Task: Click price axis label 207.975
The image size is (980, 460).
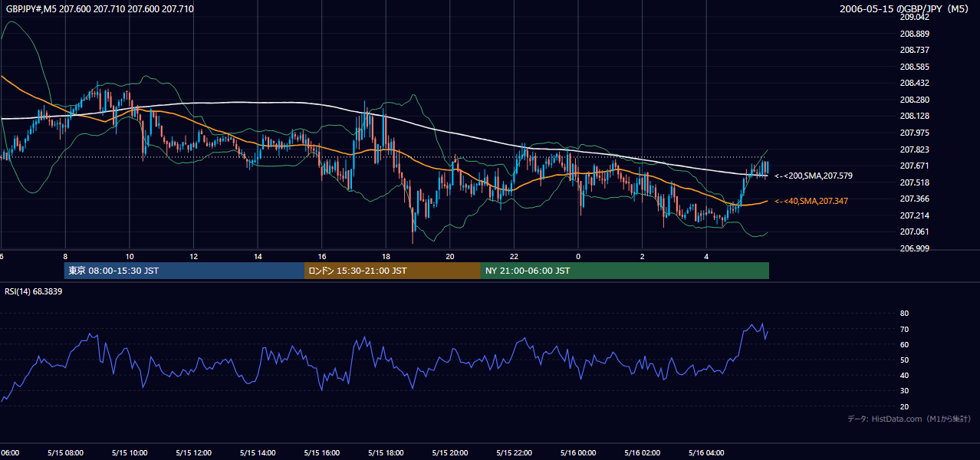Action: 914,133
